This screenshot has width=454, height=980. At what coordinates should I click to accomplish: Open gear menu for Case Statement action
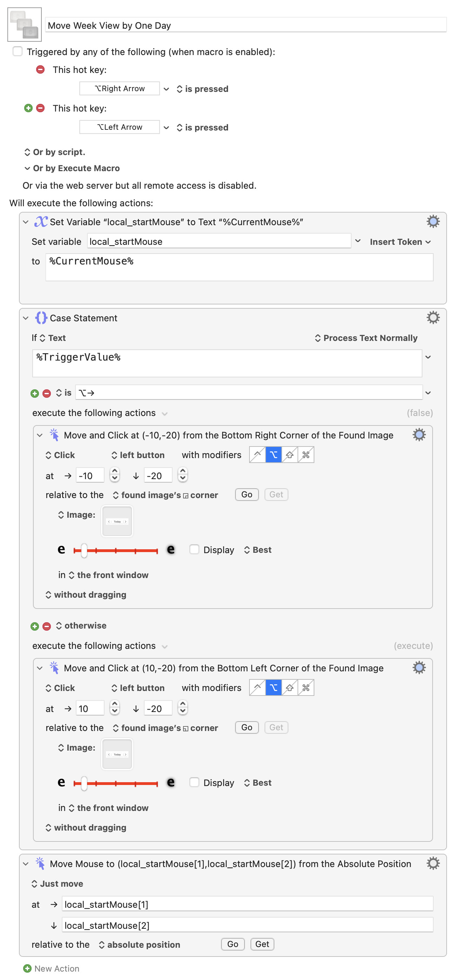click(433, 317)
